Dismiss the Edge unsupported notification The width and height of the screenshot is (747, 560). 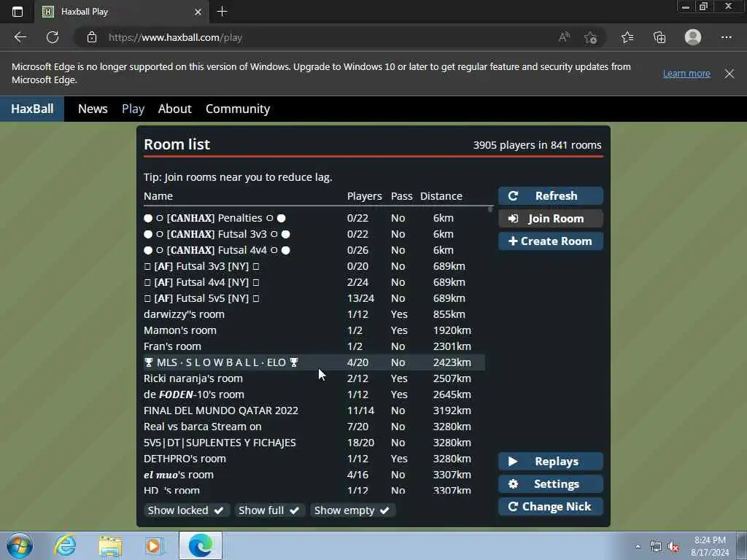click(729, 74)
